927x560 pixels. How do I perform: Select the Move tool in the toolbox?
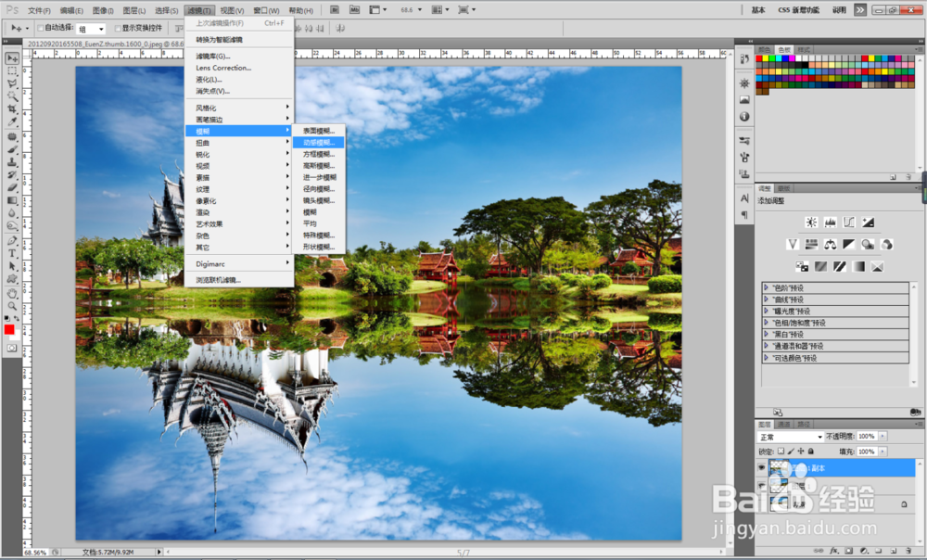click(12, 58)
